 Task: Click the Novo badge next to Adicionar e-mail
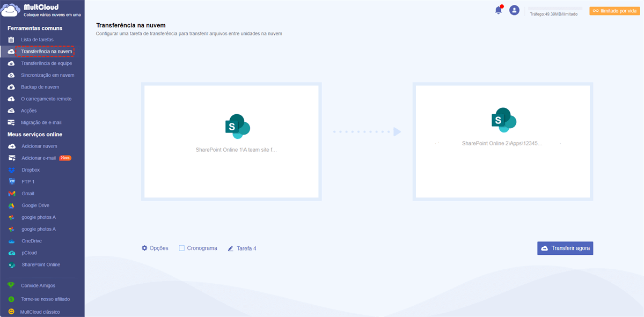65,158
